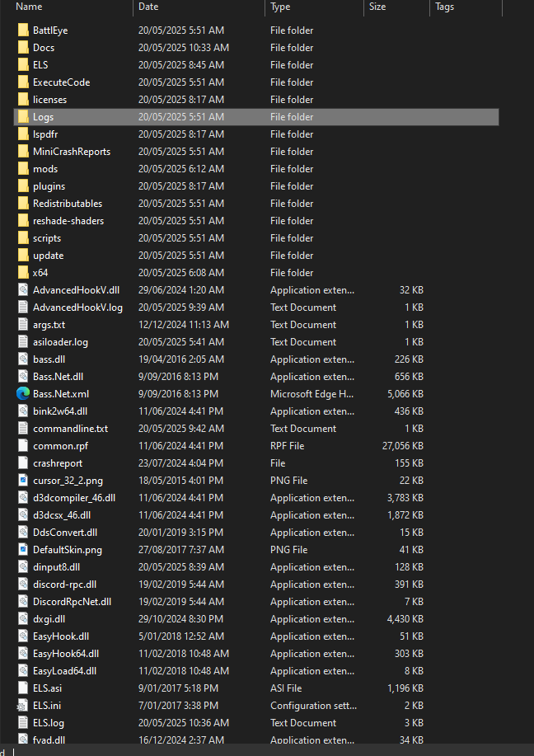Select the ELS.log file name

48,723
